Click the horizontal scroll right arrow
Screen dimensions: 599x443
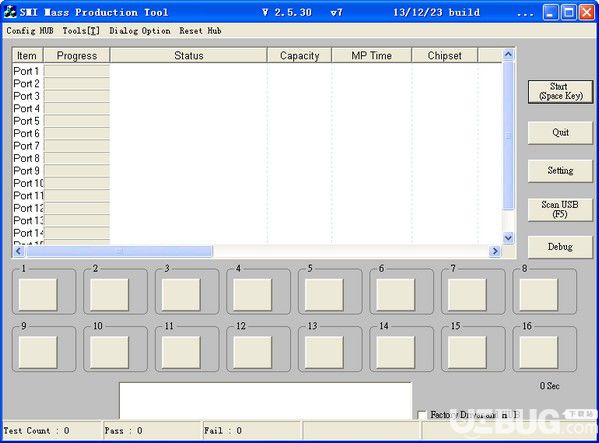495,251
